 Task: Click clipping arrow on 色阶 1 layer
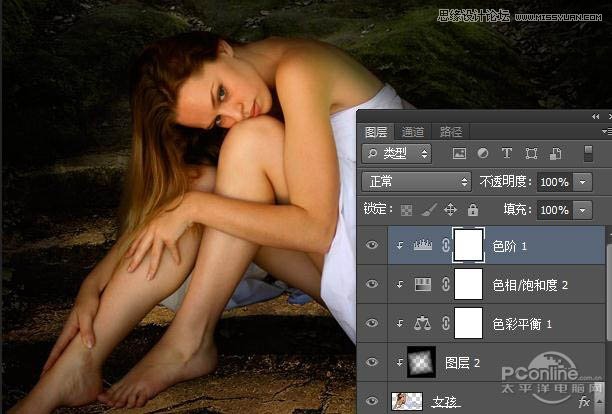(400, 245)
